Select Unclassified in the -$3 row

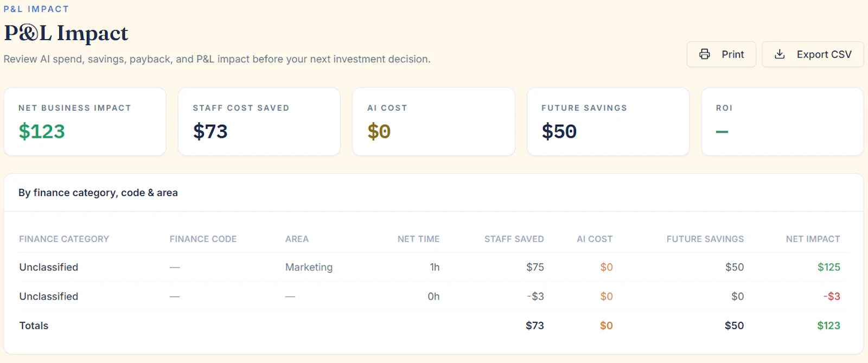pyautogui.click(x=49, y=296)
